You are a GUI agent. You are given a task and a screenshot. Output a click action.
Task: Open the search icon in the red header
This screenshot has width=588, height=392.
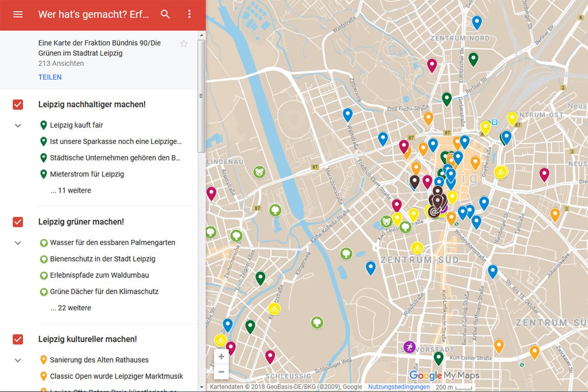click(x=166, y=14)
